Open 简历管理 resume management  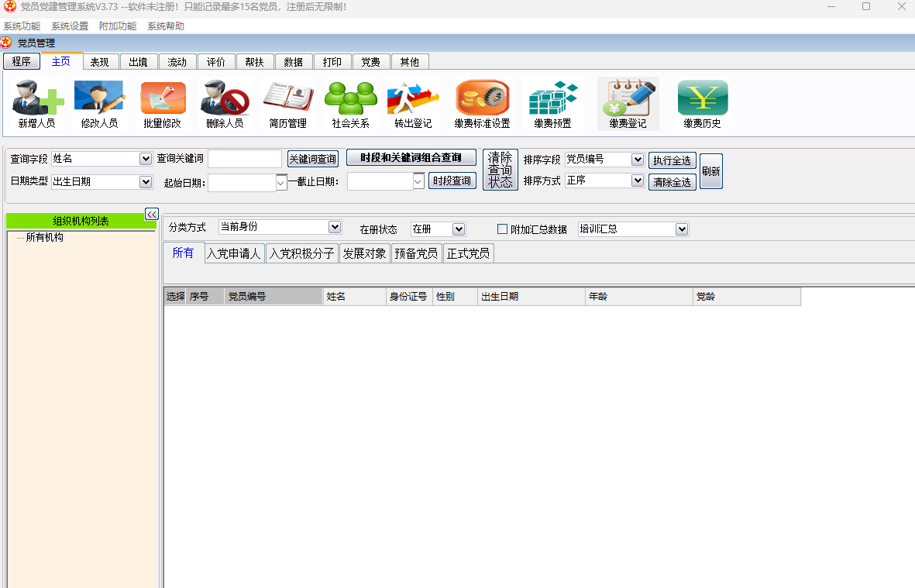(287, 105)
